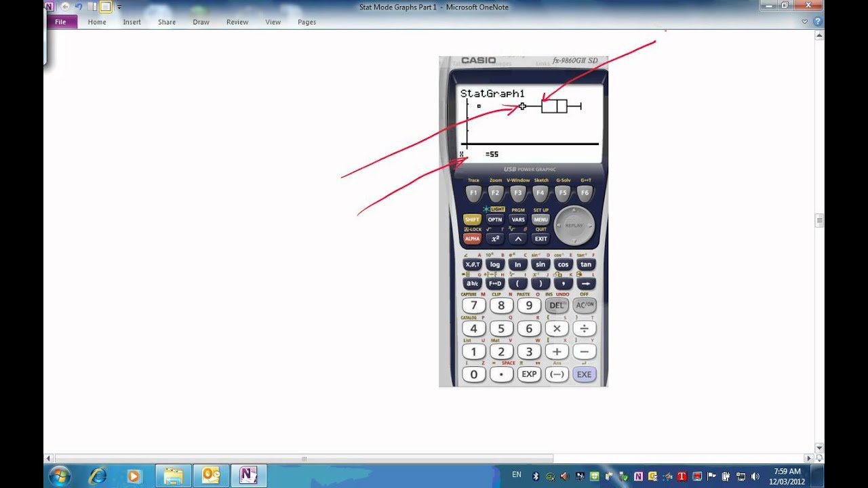Open OneNote Help question mark icon
This screenshot has height=488, width=868.
[817, 22]
